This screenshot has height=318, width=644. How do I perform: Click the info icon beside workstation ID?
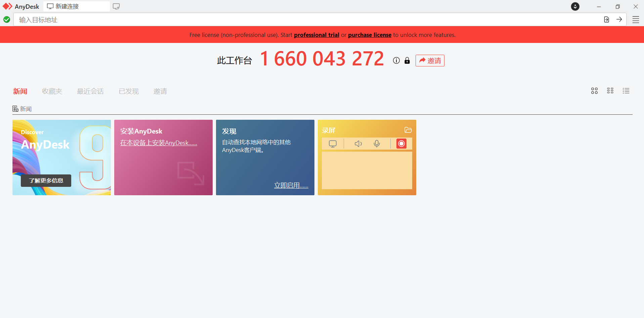396,60
